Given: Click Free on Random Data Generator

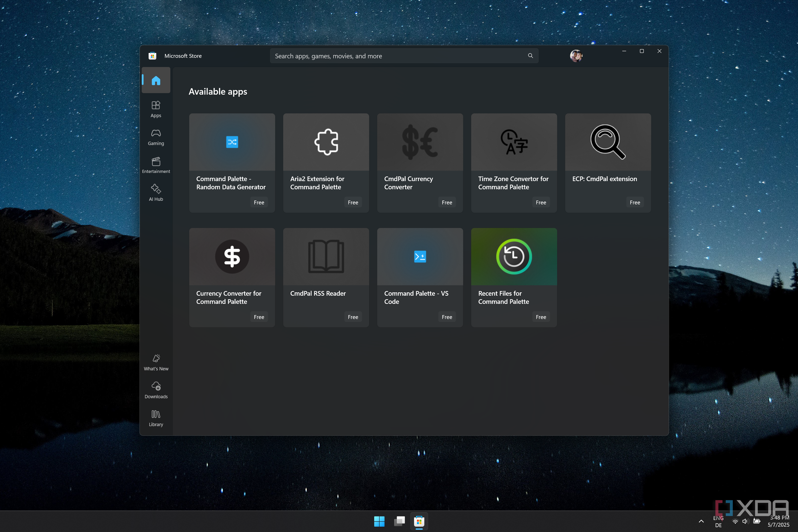Looking at the screenshot, I should click(x=259, y=203).
